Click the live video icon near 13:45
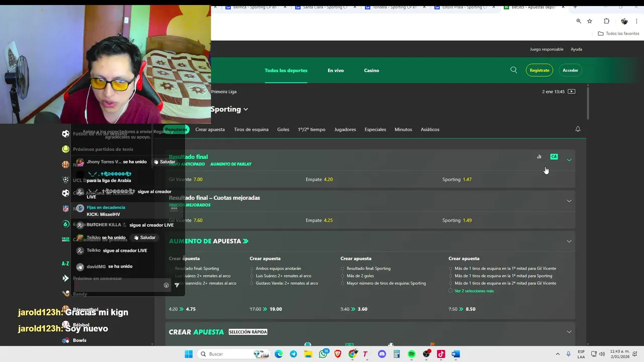644x362 pixels. point(571,92)
